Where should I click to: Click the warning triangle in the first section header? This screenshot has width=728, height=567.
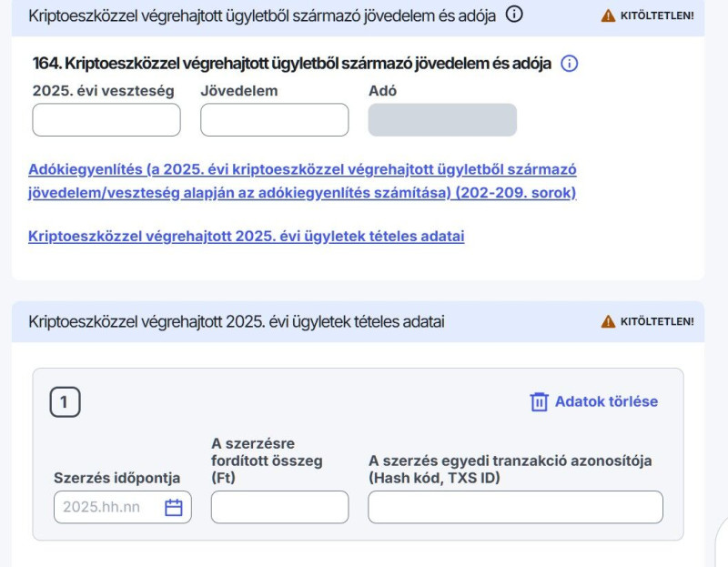coord(608,16)
